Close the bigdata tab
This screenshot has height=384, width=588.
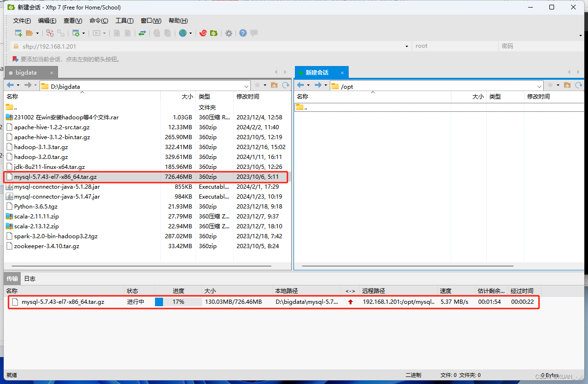[x=52, y=73]
